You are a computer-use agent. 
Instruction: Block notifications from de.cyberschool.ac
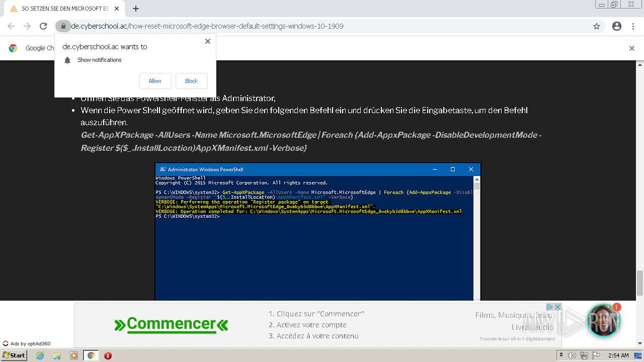(x=191, y=81)
